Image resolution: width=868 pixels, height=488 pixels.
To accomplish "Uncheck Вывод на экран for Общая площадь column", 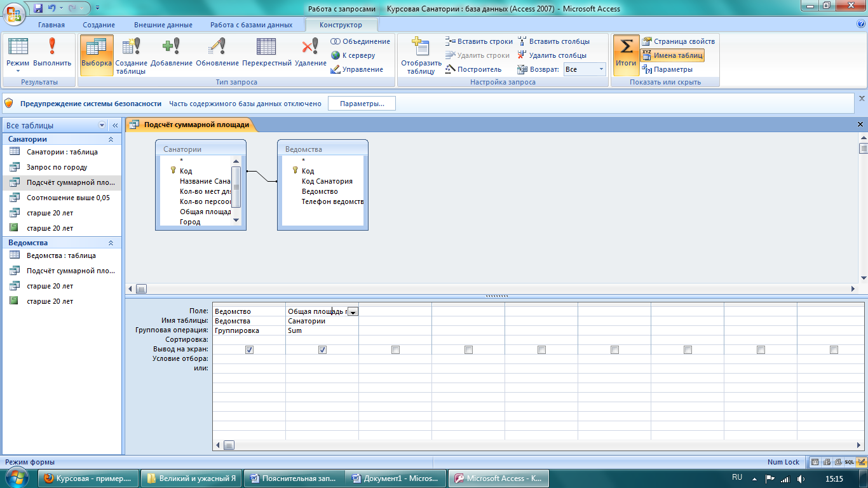I will [322, 349].
